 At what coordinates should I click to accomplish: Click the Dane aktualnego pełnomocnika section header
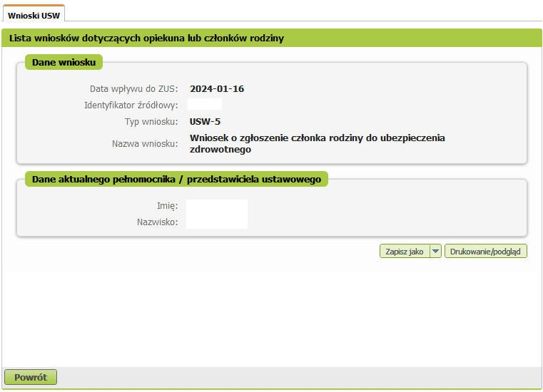click(x=177, y=179)
